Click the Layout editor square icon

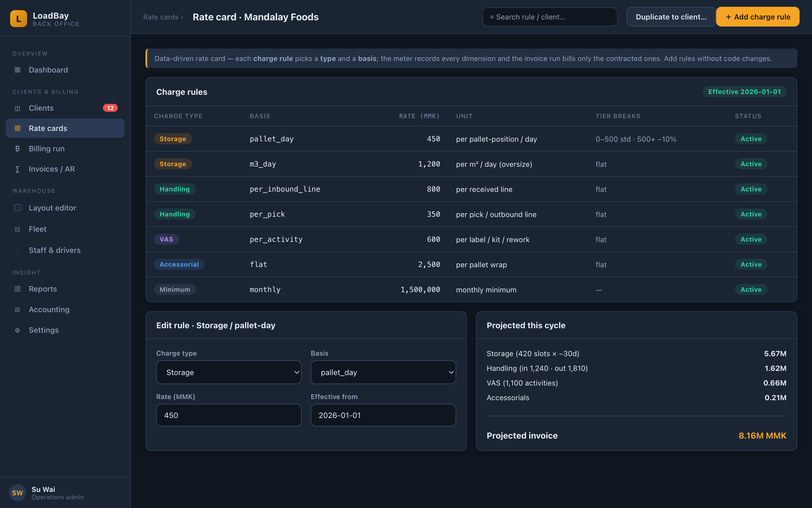(17, 208)
